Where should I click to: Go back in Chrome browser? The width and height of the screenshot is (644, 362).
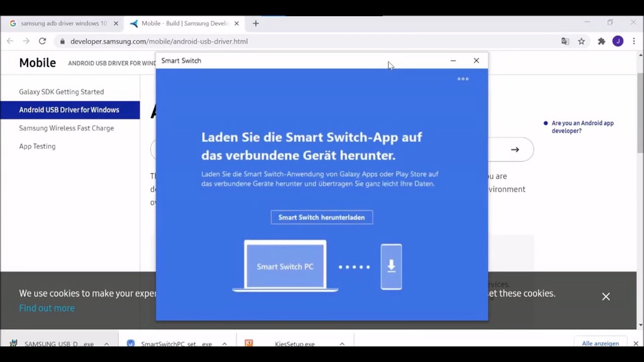pyautogui.click(x=10, y=41)
